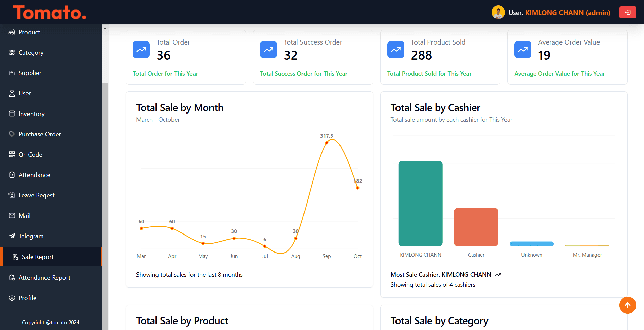
Task: Click KIMLONG CHANN (admin) username
Action: [568, 13]
